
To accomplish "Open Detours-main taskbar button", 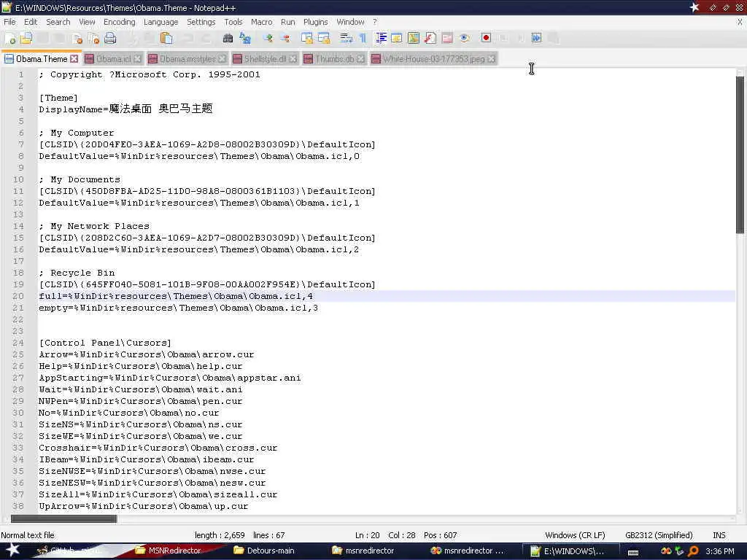I will tap(264, 551).
